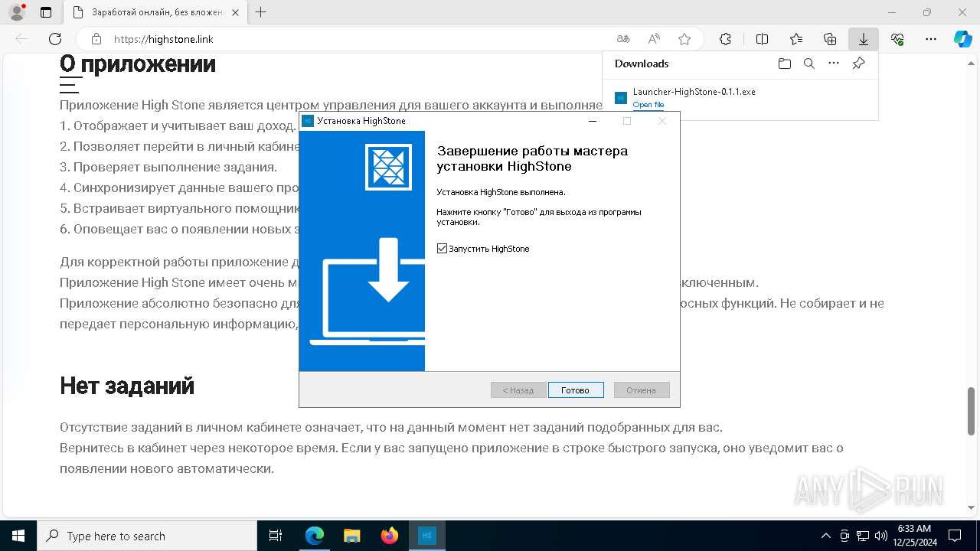Screen dimensions: 980x551
Task: Open Tab actions menu icon
Action: pos(46,12)
